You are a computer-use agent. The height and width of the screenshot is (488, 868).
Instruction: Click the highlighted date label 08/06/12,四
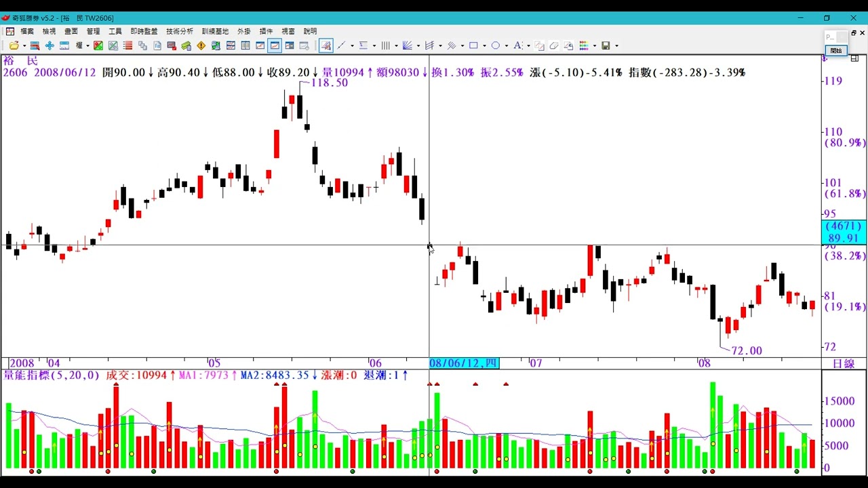pos(464,363)
